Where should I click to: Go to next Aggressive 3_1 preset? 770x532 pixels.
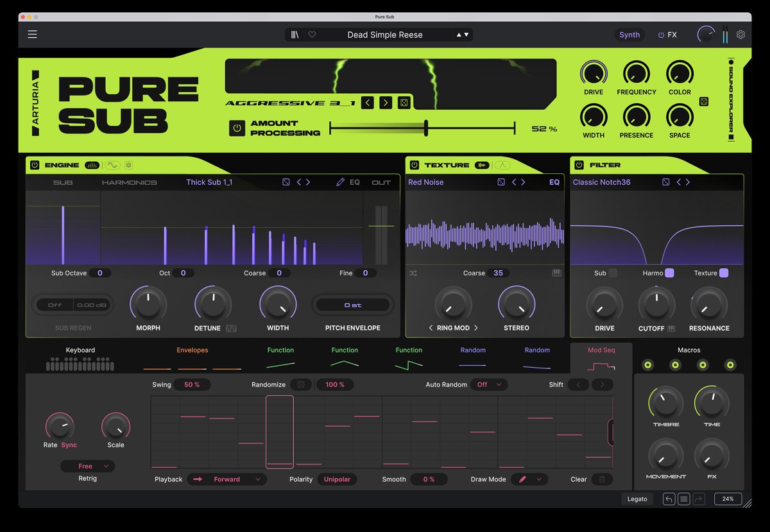tap(385, 103)
